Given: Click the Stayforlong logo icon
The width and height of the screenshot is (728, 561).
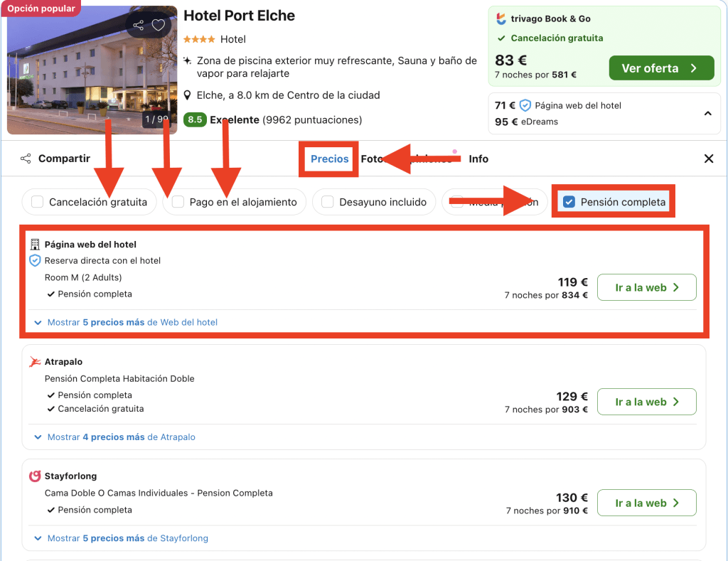Looking at the screenshot, I should [x=35, y=476].
